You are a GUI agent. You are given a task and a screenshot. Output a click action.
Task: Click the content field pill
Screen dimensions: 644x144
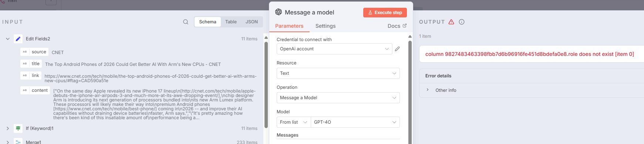tap(35, 90)
